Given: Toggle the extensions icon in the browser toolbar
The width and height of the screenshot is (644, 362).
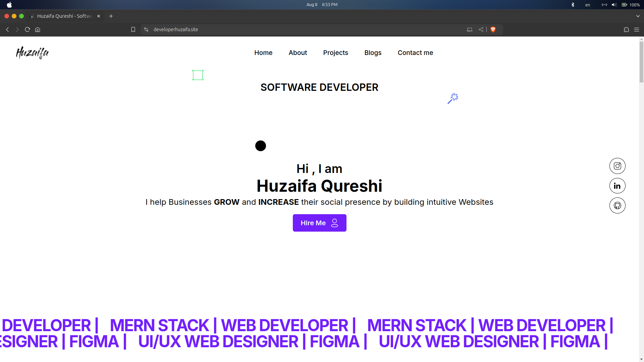Looking at the screenshot, I should click(x=626, y=29).
